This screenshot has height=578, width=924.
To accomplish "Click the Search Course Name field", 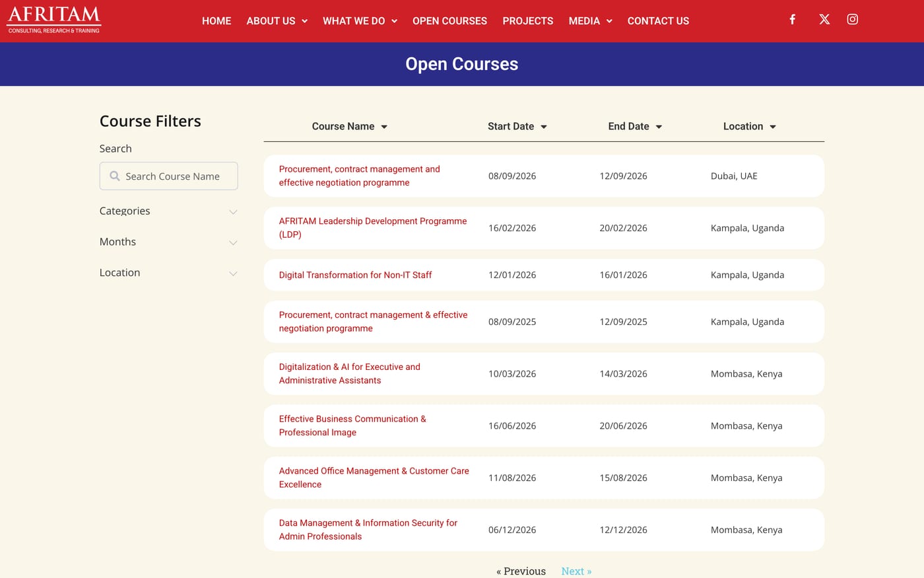I will (169, 176).
